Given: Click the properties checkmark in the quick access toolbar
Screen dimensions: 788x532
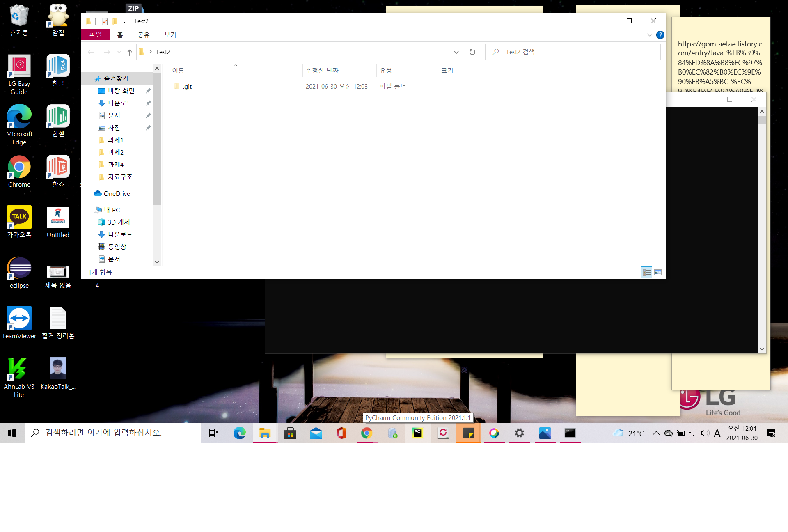Looking at the screenshot, I should pyautogui.click(x=105, y=21).
